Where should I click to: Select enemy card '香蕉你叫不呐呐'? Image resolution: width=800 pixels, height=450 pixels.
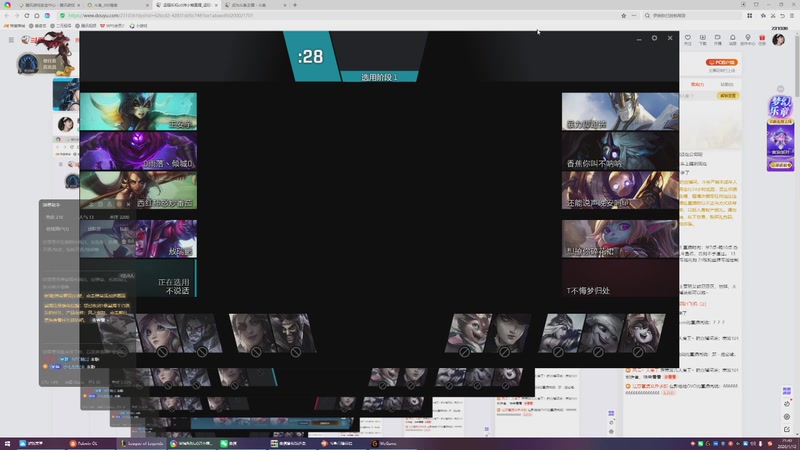(620, 151)
